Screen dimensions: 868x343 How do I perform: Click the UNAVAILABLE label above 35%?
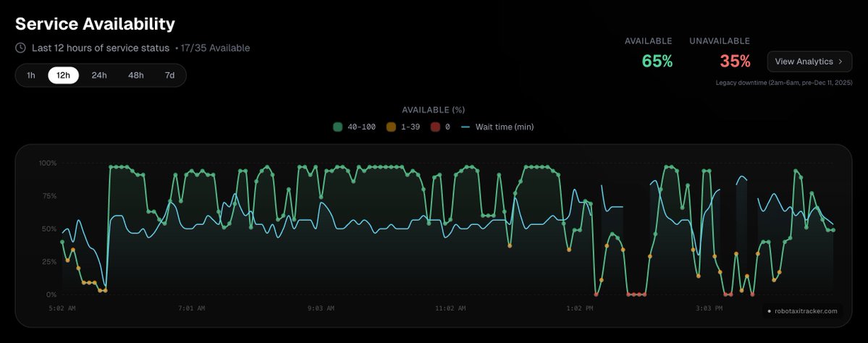[x=720, y=41]
